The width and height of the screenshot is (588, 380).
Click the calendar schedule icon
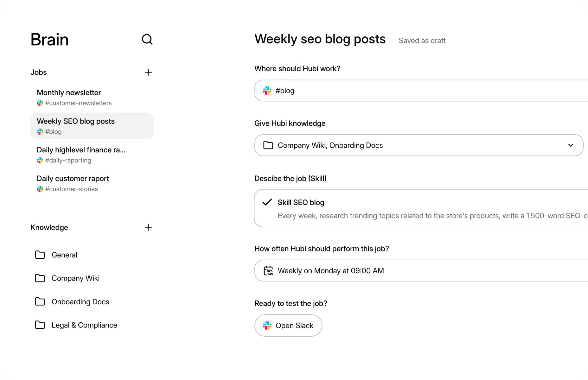point(268,271)
